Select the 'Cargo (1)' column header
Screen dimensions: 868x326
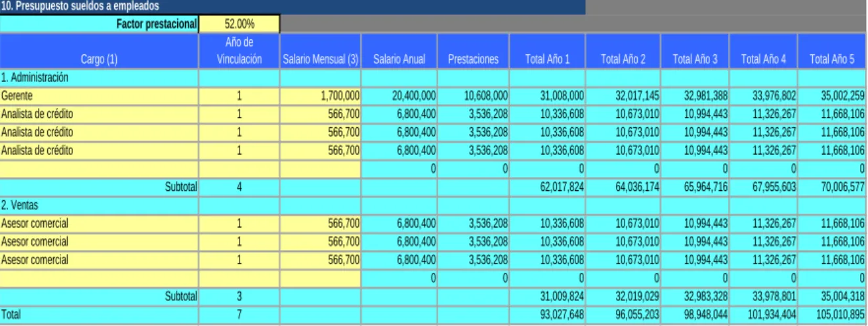tap(99, 51)
